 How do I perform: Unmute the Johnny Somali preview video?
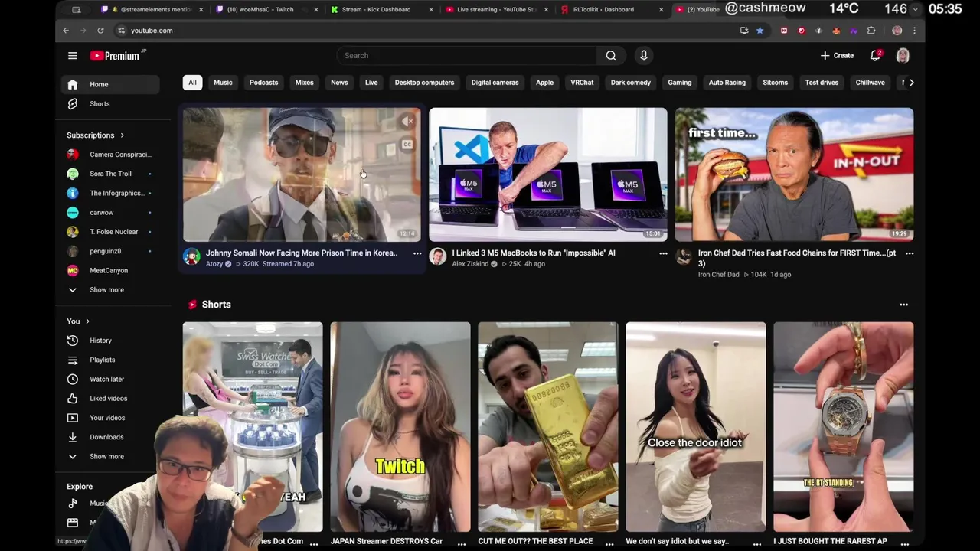point(408,121)
